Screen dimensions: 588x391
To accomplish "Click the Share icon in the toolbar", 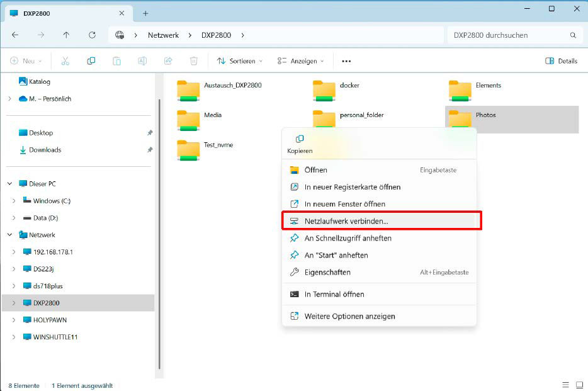I will click(167, 60).
